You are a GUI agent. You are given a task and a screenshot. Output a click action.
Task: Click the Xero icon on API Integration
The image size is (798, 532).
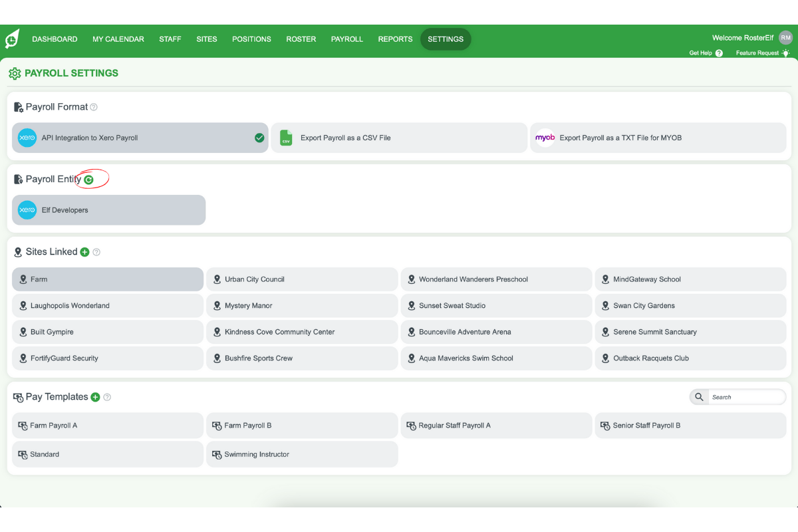[27, 138]
